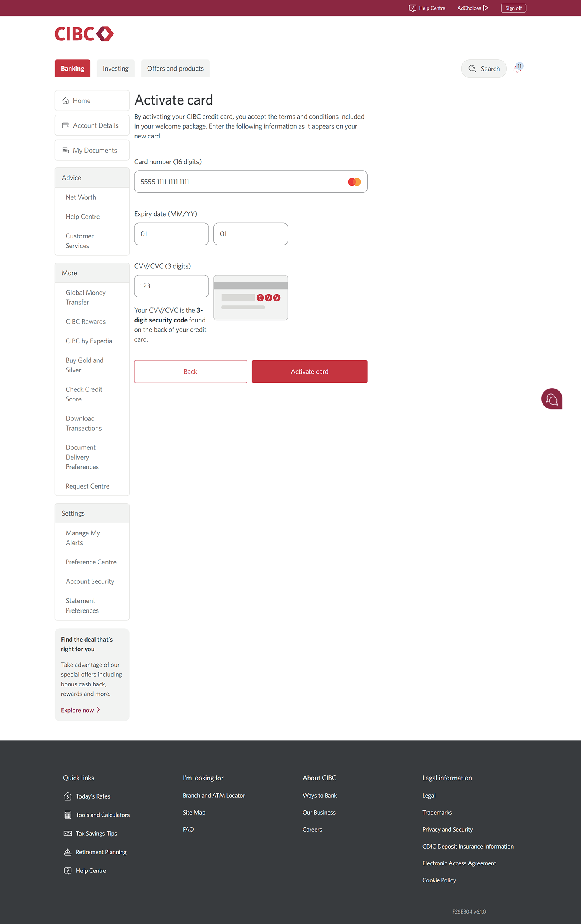Open CIBC Rewards in sidebar
Viewport: 581px width, 924px height.
pyautogui.click(x=86, y=322)
